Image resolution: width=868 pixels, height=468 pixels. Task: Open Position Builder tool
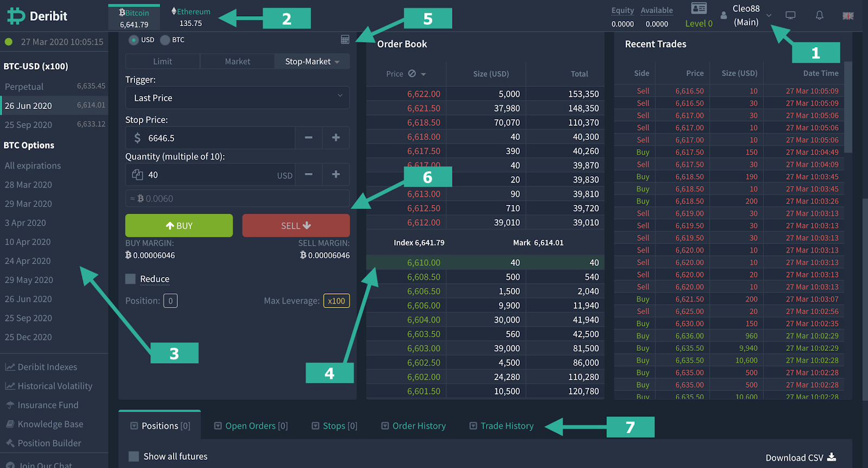pyautogui.click(x=43, y=443)
